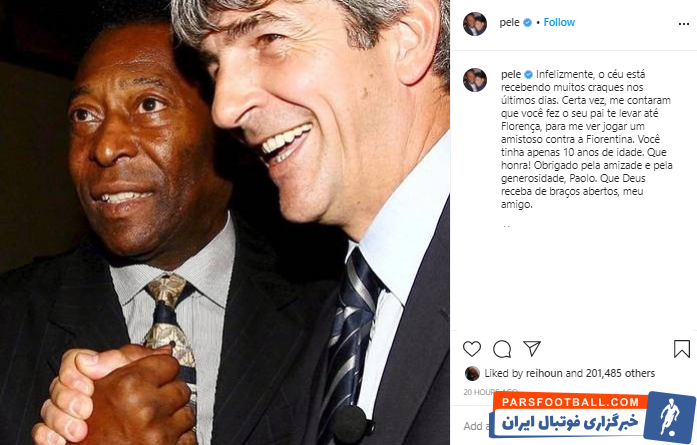Viewport: 697px width, 445px height.
Task: Click the verified badge in the post header
Action: click(527, 22)
